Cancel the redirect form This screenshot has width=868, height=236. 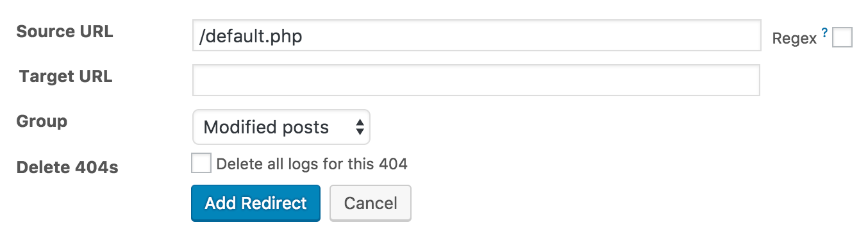tap(371, 203)
